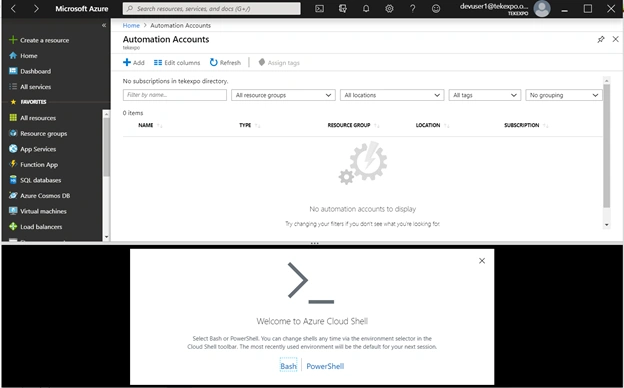Image resolution: width=624 pixels, height=388 pixels.
Task: Add a new automation account
Action: point(134,62)
